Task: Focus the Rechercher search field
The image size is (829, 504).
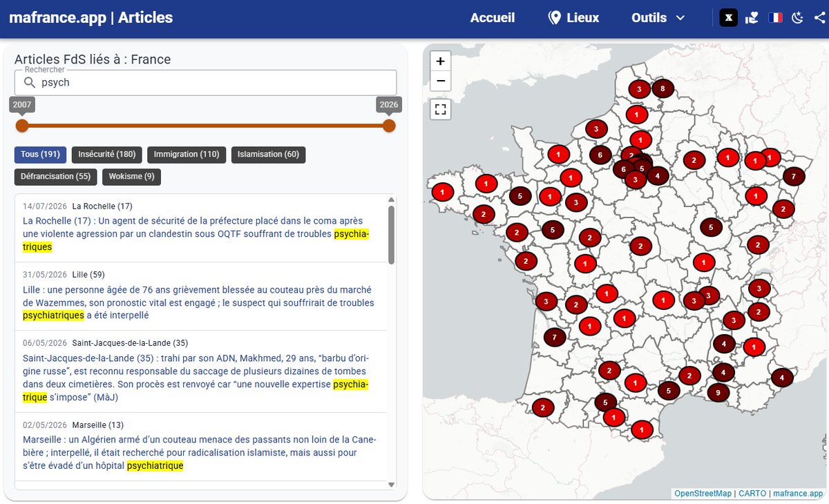Action: click(206, 83)
